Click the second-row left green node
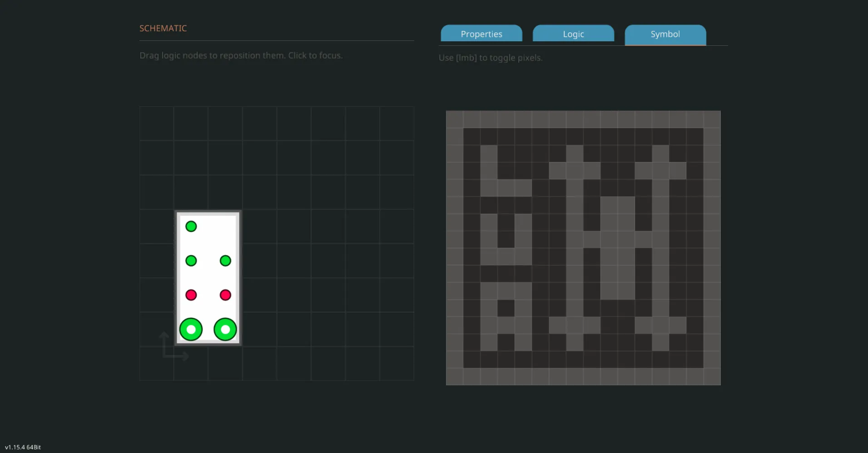Image resolution: width=868 pixels, height=453 pixels. tap(191, 261)
